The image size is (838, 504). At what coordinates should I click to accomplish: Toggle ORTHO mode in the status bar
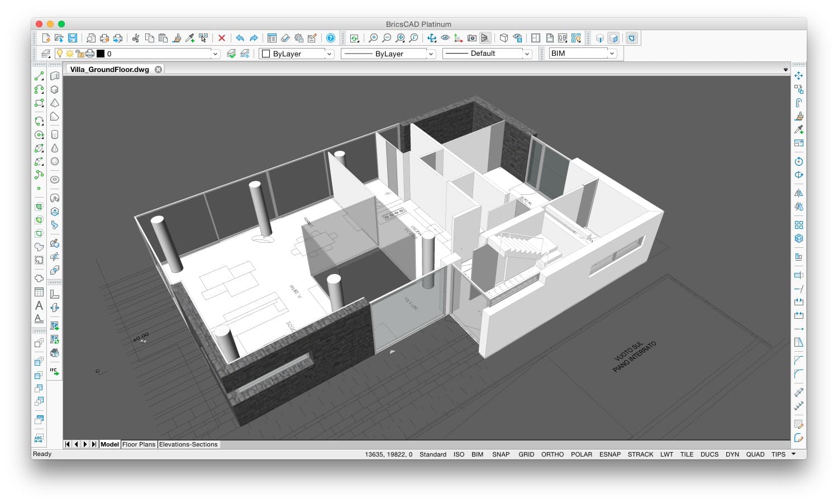tap(553, 454)
